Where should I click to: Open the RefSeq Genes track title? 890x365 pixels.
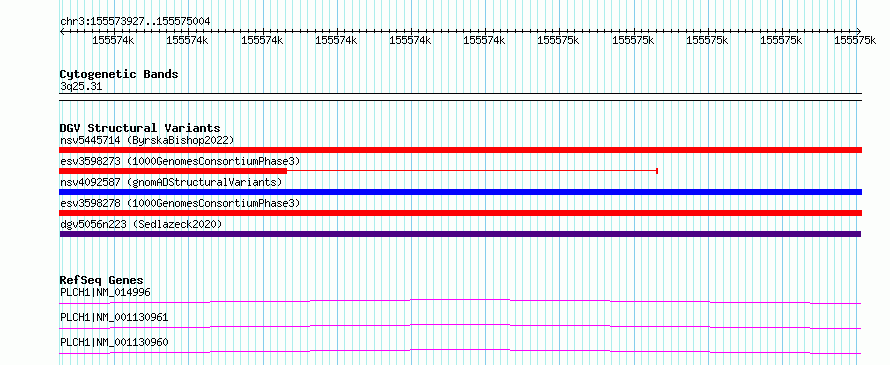[x=102, y=280]
